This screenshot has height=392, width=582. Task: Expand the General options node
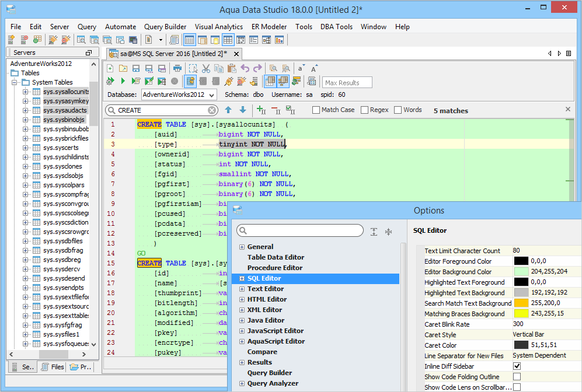242,247
